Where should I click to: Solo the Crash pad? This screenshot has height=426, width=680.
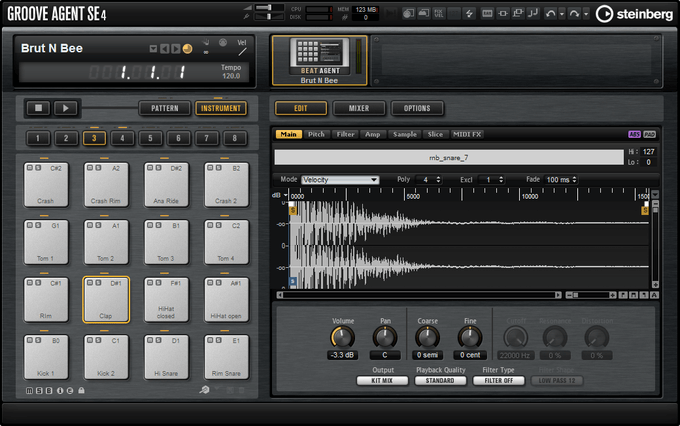[x=38, y=168]
